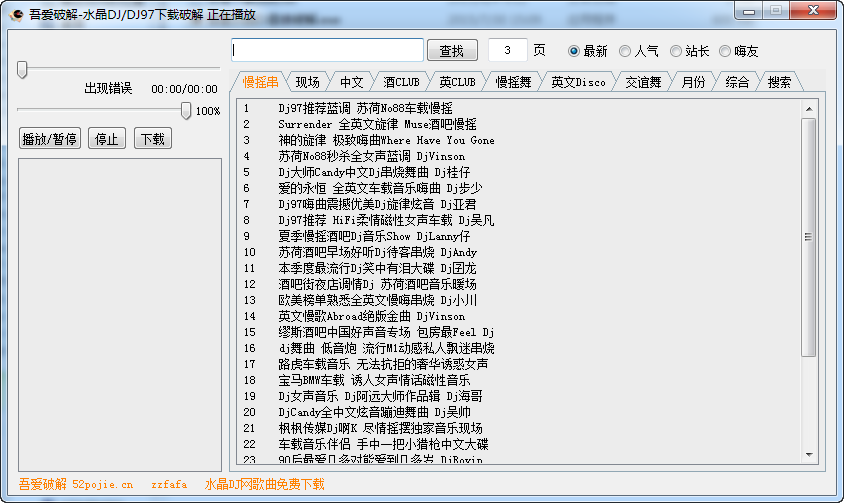Viewport: 844px width, 503px height.
Task: Open the 52pojie.cn link in status bar
Action: click(x=102, y=484)
